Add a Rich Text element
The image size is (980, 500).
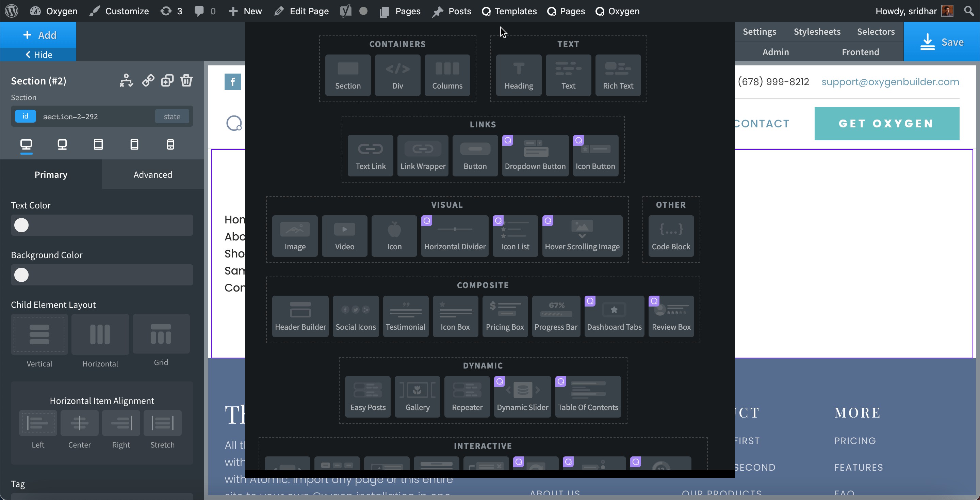(x=618, y=75)
